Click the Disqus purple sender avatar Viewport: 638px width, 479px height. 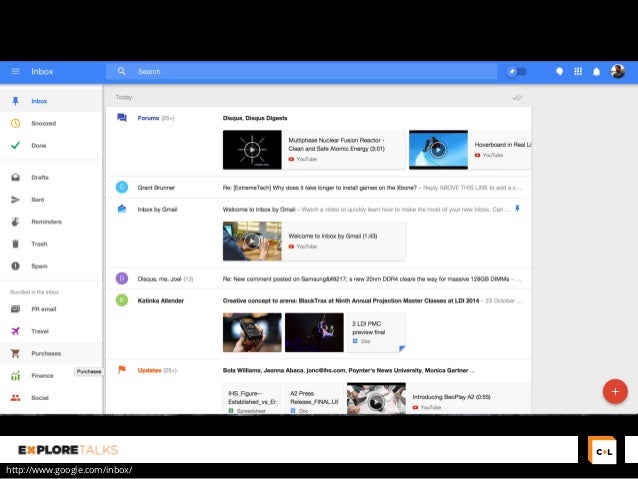point(122,278)
